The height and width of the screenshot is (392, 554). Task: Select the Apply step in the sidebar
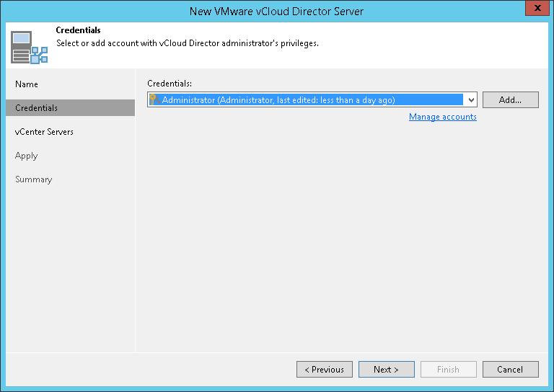26,156
